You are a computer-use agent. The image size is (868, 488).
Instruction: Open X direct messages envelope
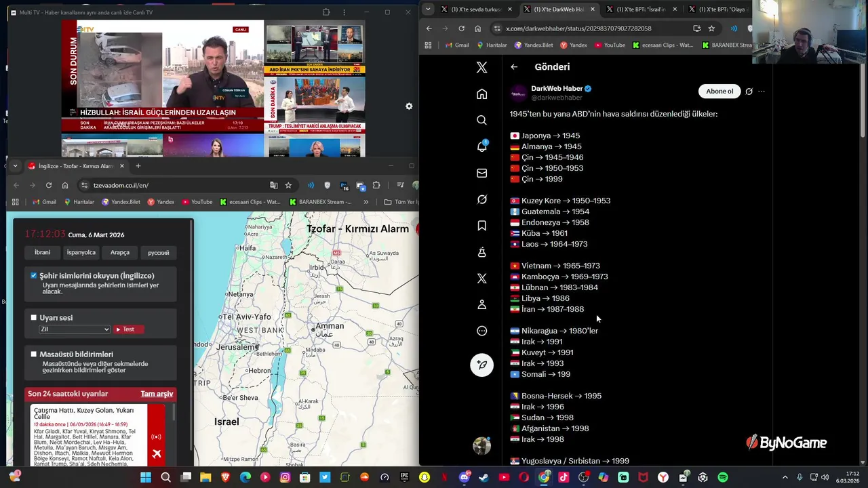coord(481,173)
